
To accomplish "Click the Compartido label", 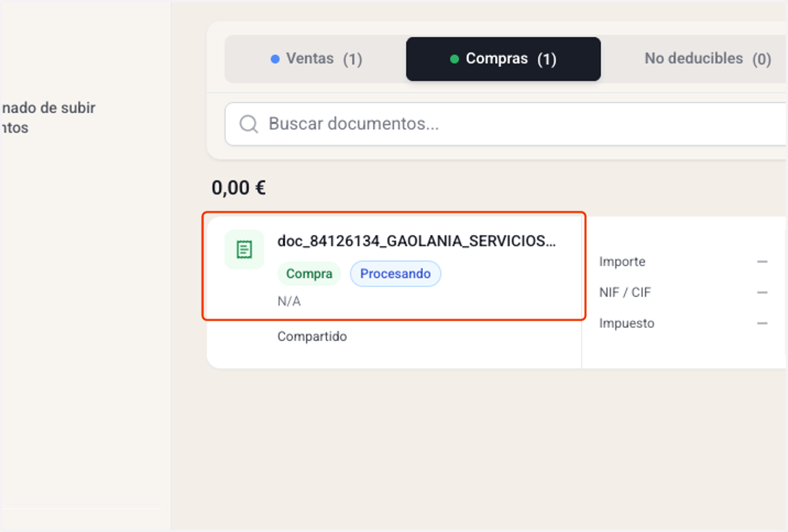I will [x=312, y=337].
